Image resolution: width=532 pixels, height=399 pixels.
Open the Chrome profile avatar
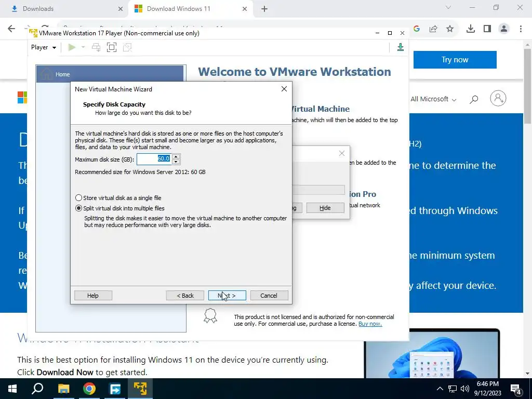[x=504, y=29]
